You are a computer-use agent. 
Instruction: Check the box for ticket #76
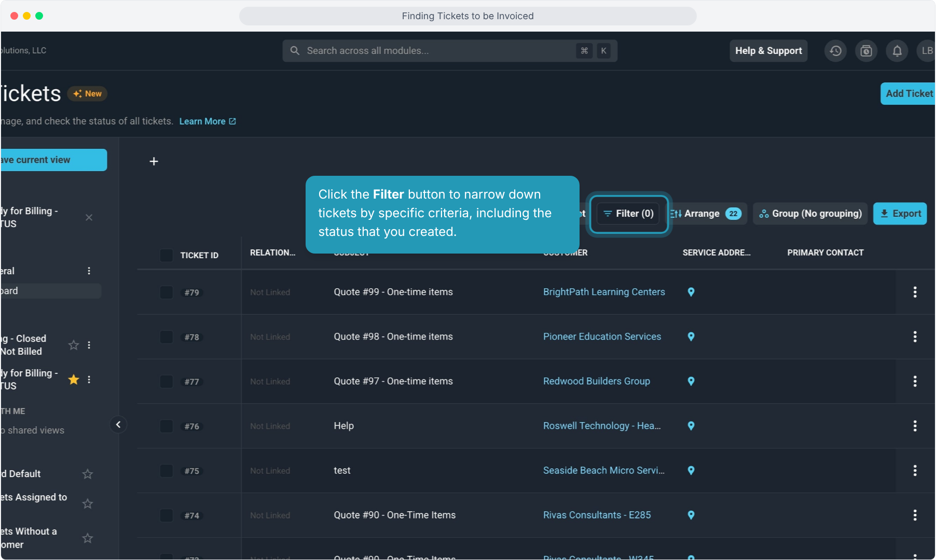point(167,426)
